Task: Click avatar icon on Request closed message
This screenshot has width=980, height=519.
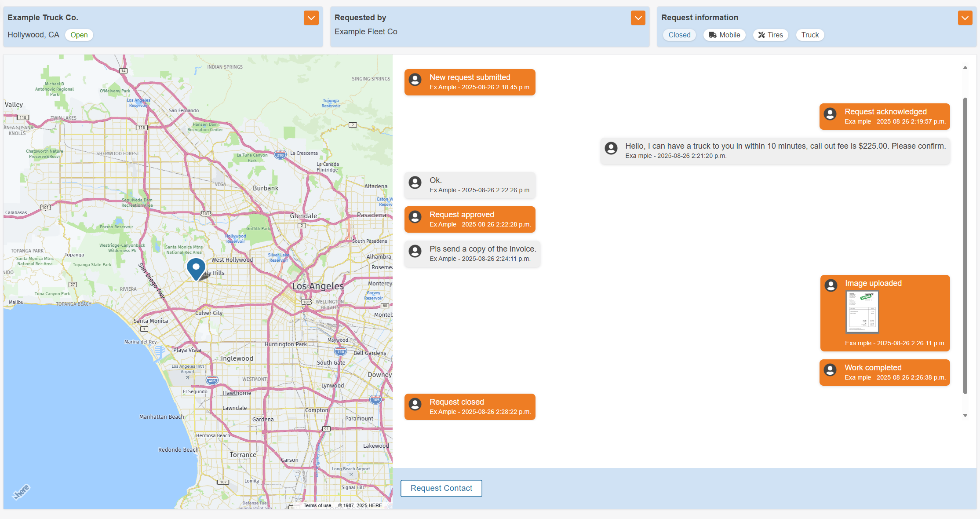Action: coord(415,404)
